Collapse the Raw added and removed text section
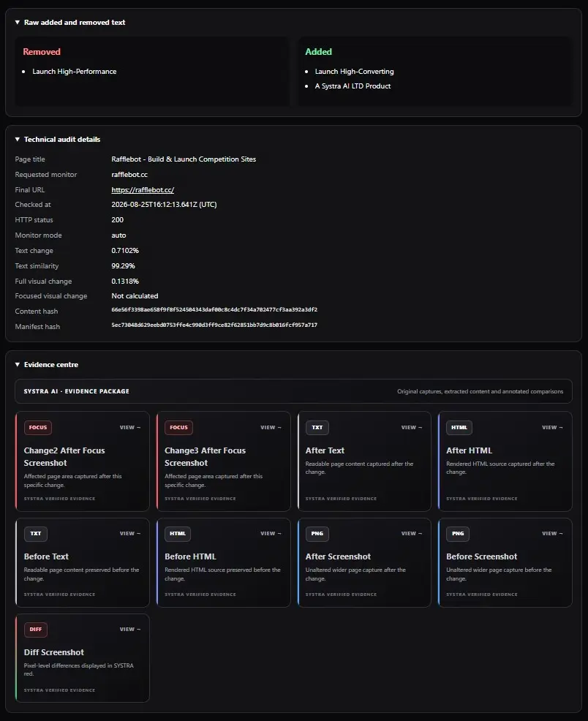The width and height of the screenshot is (588, 721). coord(70,22)
